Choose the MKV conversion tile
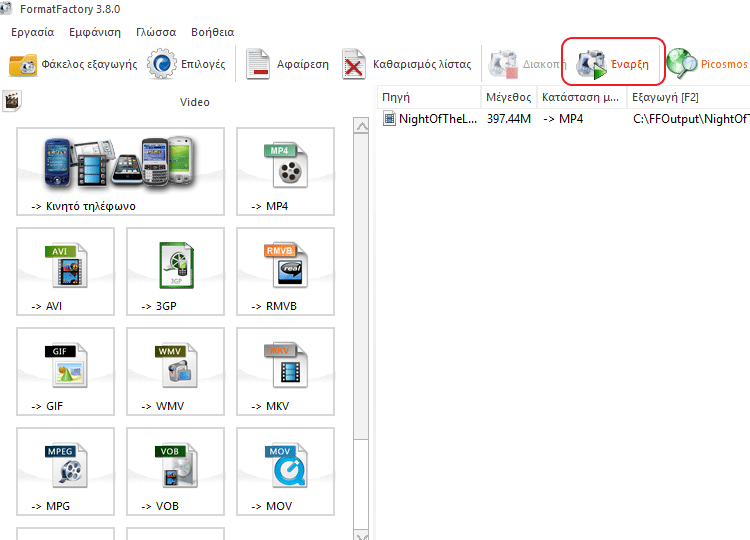Viewport: 750px width, 540px height. click(x=285, y=371)
